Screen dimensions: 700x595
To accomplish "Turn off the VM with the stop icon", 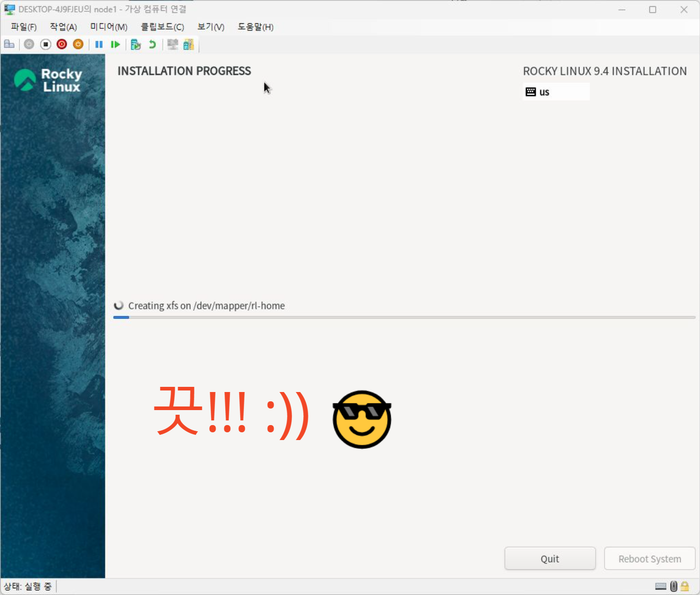I will 45,44.
